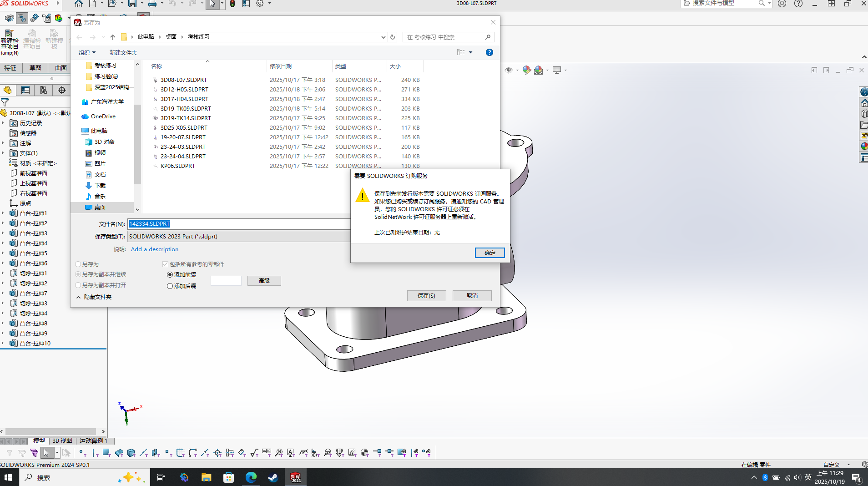Image resolution: width=868 pixels, height=486 pixels.
Task: Select file '3D12-H05.SLDPRT' in list
Action: pos(184,89)
